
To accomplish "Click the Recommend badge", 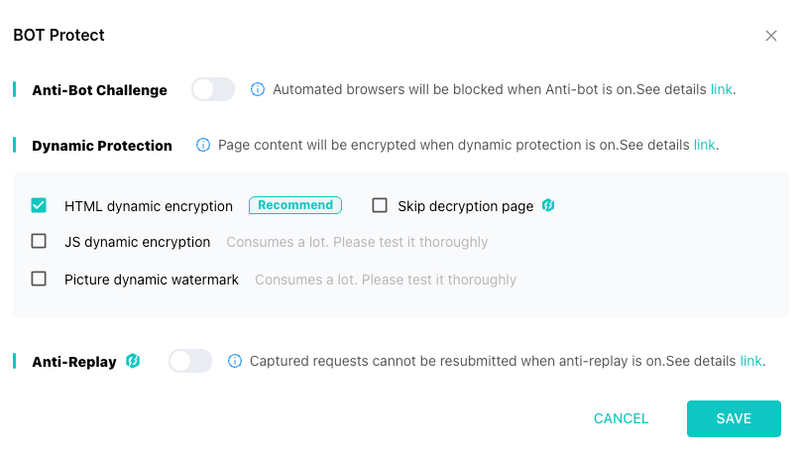I will click(295, 205).
